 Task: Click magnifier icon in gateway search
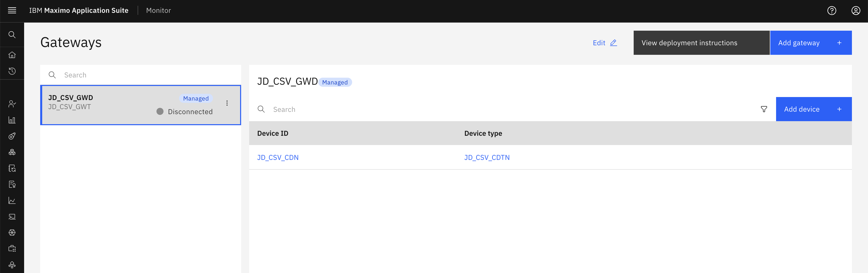tap(52, 75)
